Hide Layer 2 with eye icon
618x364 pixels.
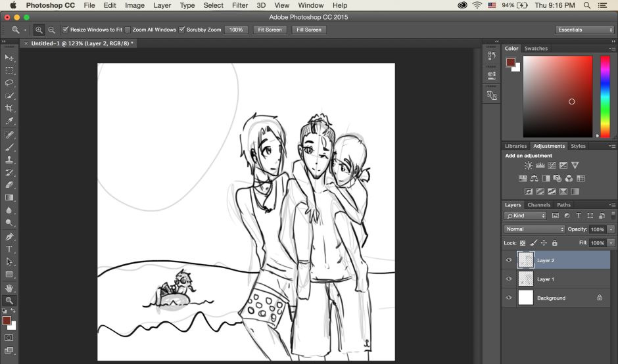click(x=508, y=260)
